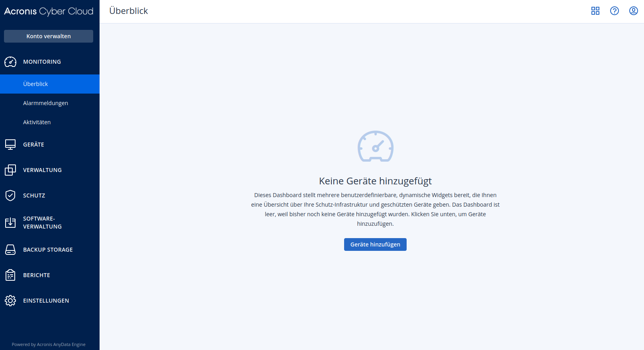Click the Acronis Cyber Cloud logo
This screenshot has height=350, width=644.
[x=49, y=12]
